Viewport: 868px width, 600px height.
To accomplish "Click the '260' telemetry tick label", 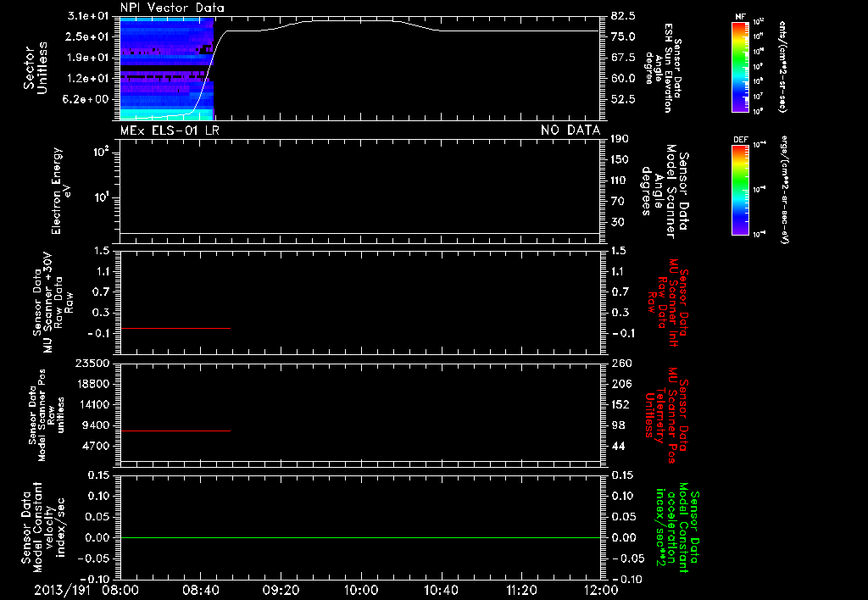I will [621, 363].
